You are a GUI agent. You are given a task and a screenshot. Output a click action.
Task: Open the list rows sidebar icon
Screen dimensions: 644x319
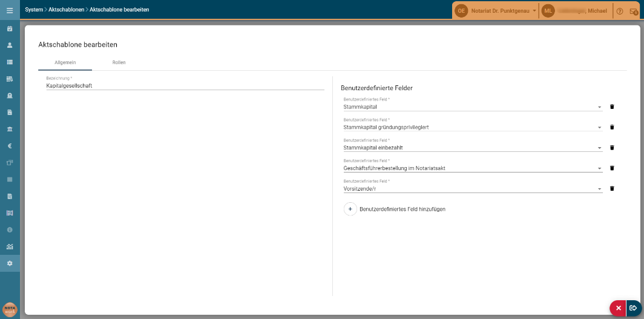pos(10,62)
